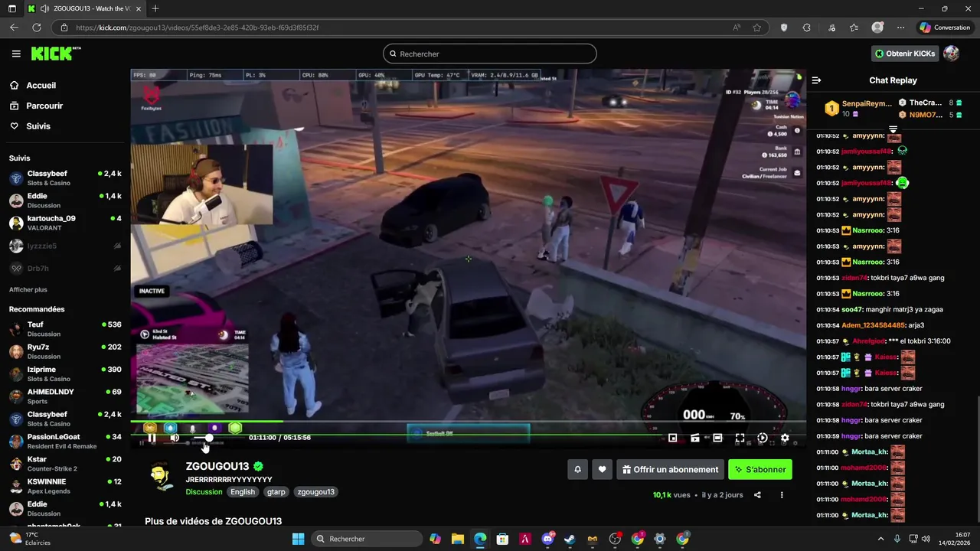Screen dimensions: 980x551
Task: Click Adem_1234584485 username in chat
Action: 873,325
